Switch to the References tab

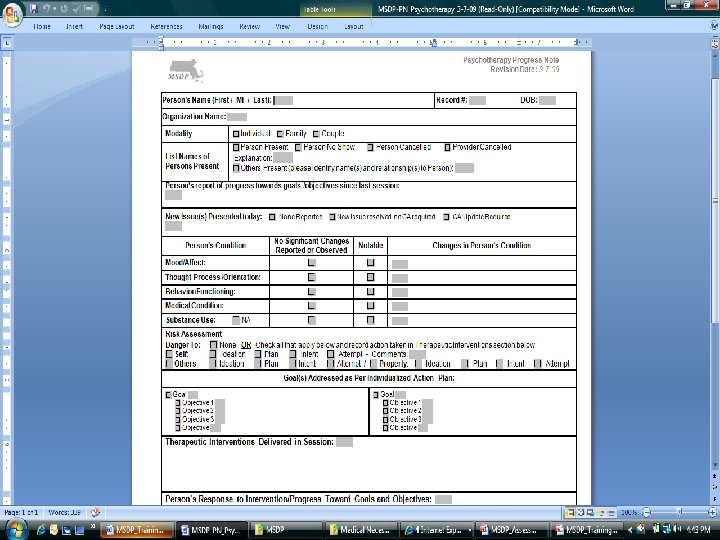(166, 27)
